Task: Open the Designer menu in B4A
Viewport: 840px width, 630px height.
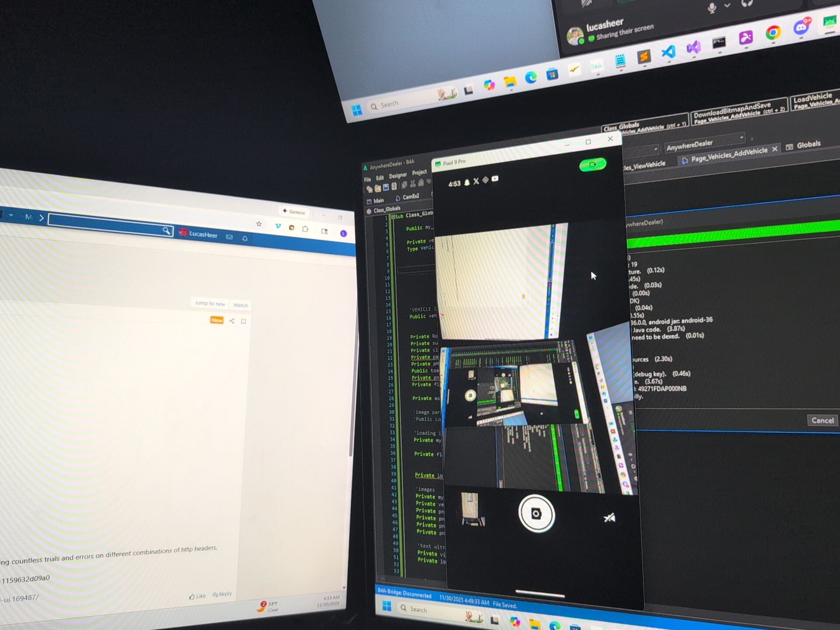Action: click(x=398, y=175)
